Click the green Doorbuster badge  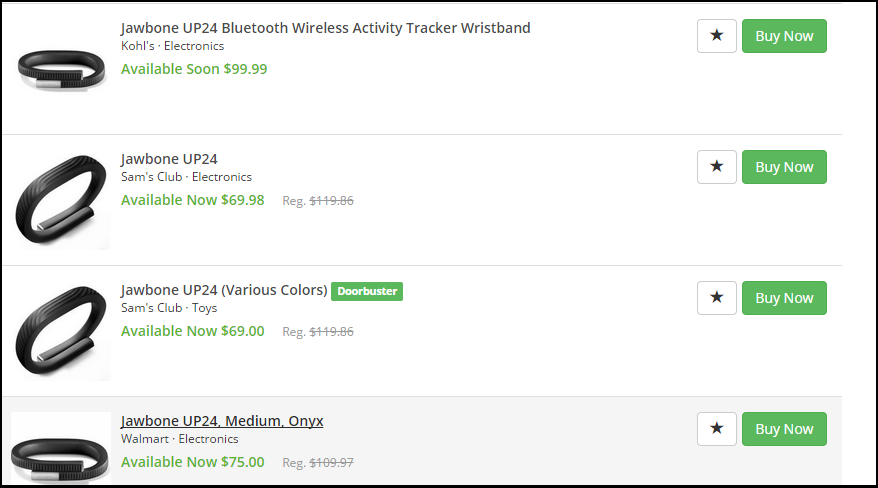tap(367, 291)
